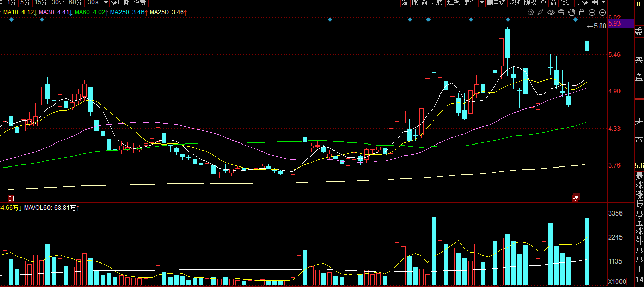Image resolution: width=644 pixels, height=287 pixels.
Task: Open the 除权 ex-rights option
Action: pos(531,3)
